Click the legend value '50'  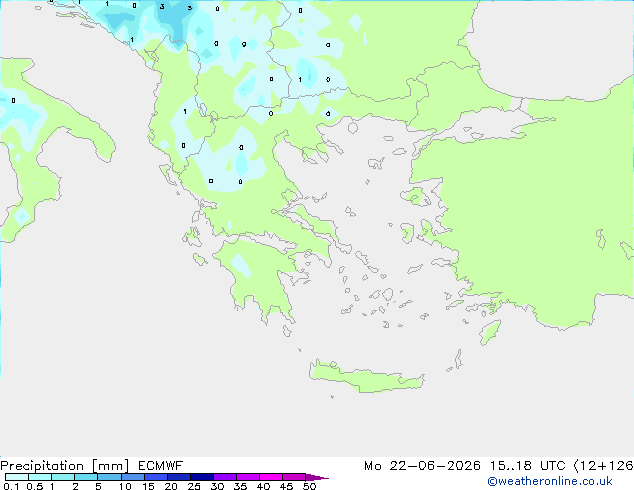click(309, 486)
